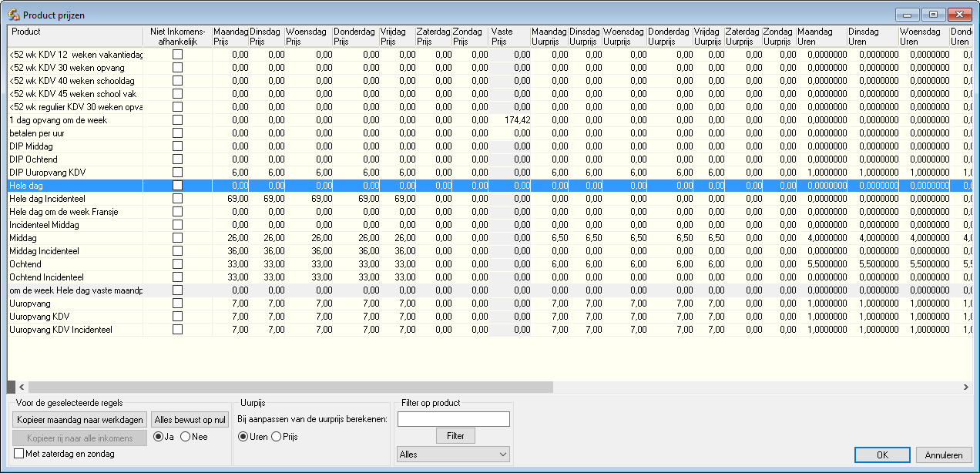Image resolution: width=980 pixels, height=473 pixels.
Task: Click the Maandag Uurprijs column header
Action: coord(549,36)
